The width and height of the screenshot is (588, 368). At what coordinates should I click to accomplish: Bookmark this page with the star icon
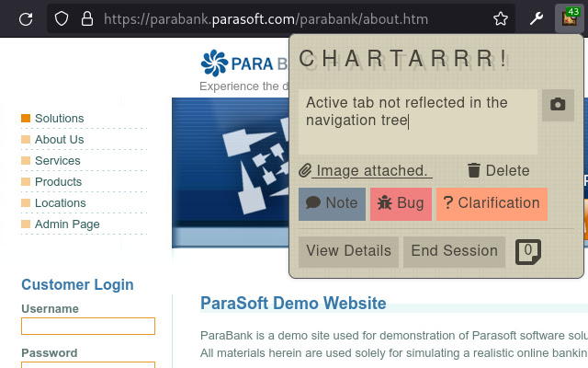click(x=501, y=18)
